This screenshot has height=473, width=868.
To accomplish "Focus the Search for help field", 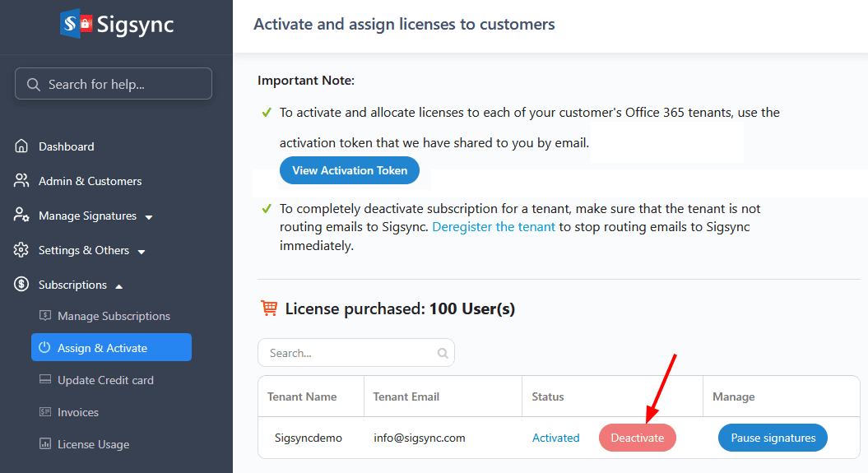I will click(114, 84).
